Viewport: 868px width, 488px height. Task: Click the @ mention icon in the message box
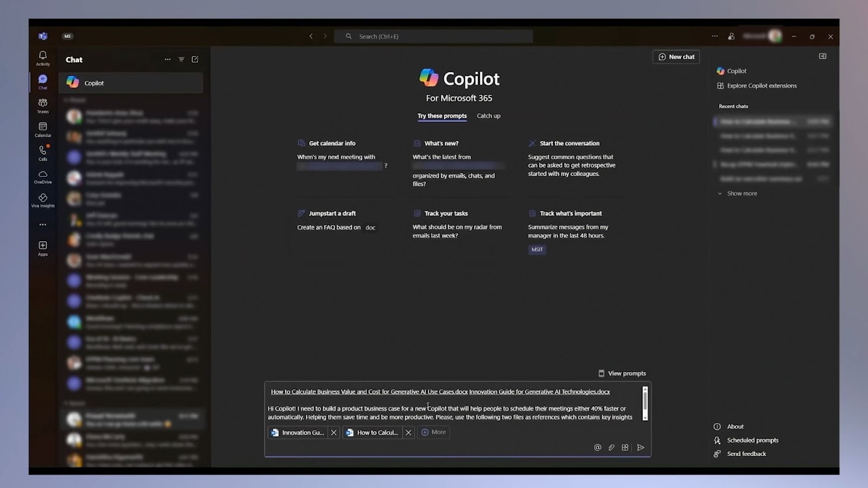[x=597, y=447]
